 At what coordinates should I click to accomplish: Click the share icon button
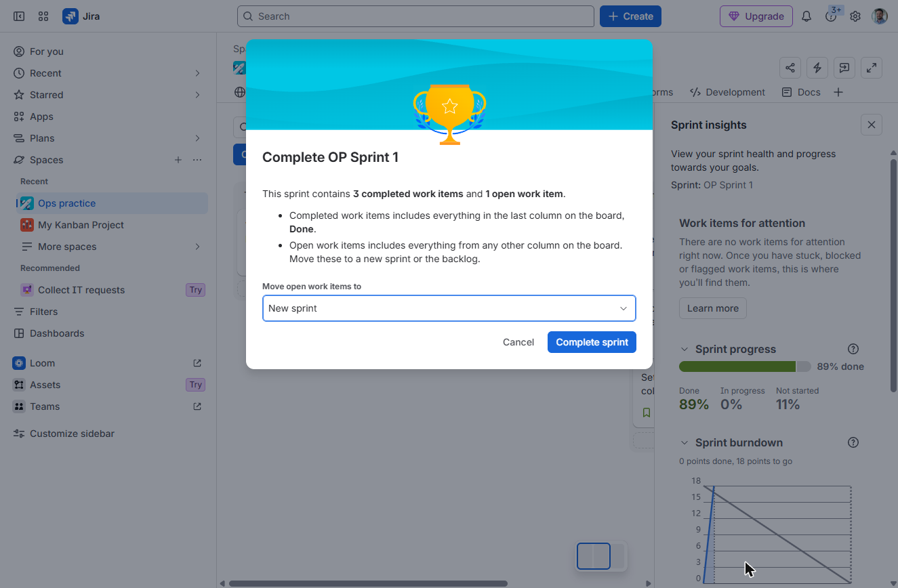[790, 68]
